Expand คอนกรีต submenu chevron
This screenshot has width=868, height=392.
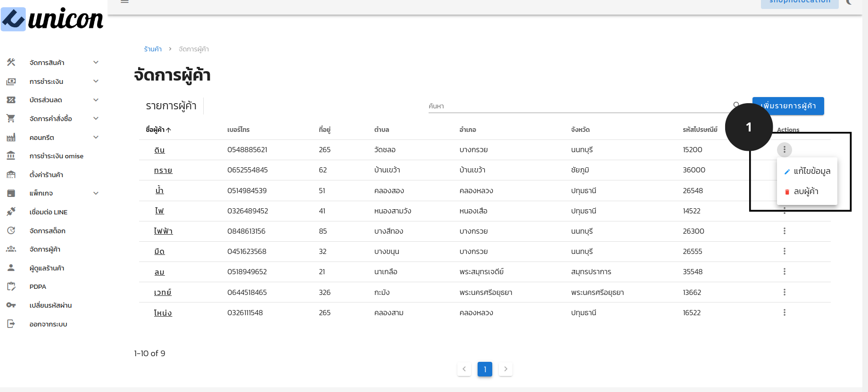point(96,137)
